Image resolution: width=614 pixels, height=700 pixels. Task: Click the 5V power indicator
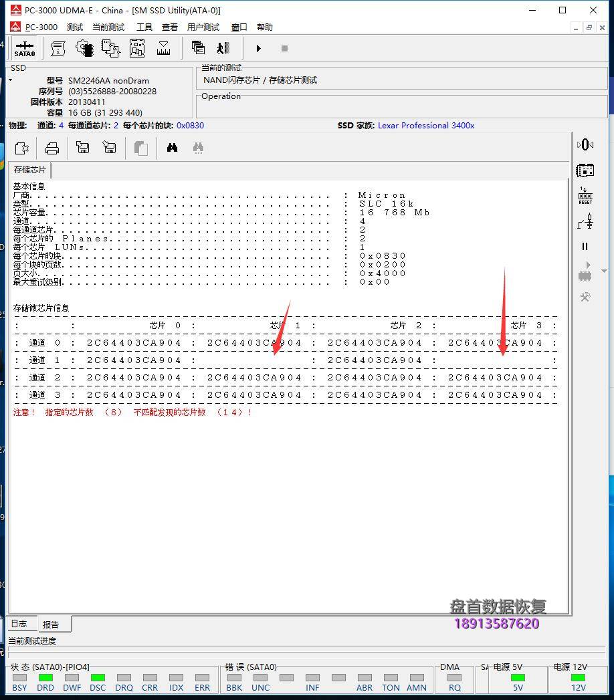tap(518, 678)
